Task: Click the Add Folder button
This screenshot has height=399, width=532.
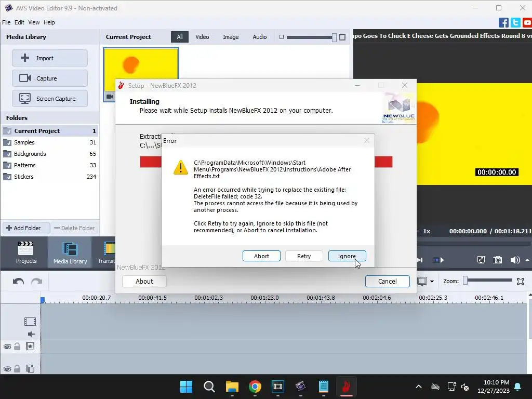Action: click(x=26, y=228)
